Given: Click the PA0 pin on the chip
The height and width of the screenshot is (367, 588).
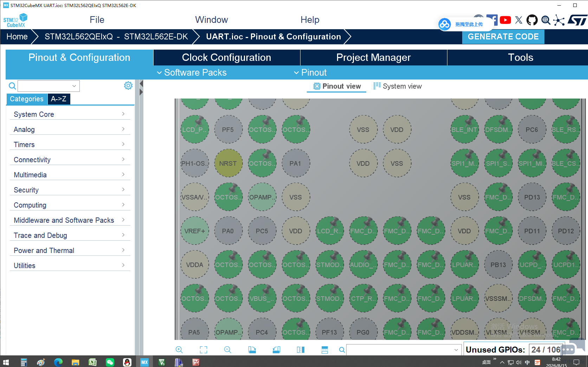Looking at the screenshot, I should coord(228,231).
